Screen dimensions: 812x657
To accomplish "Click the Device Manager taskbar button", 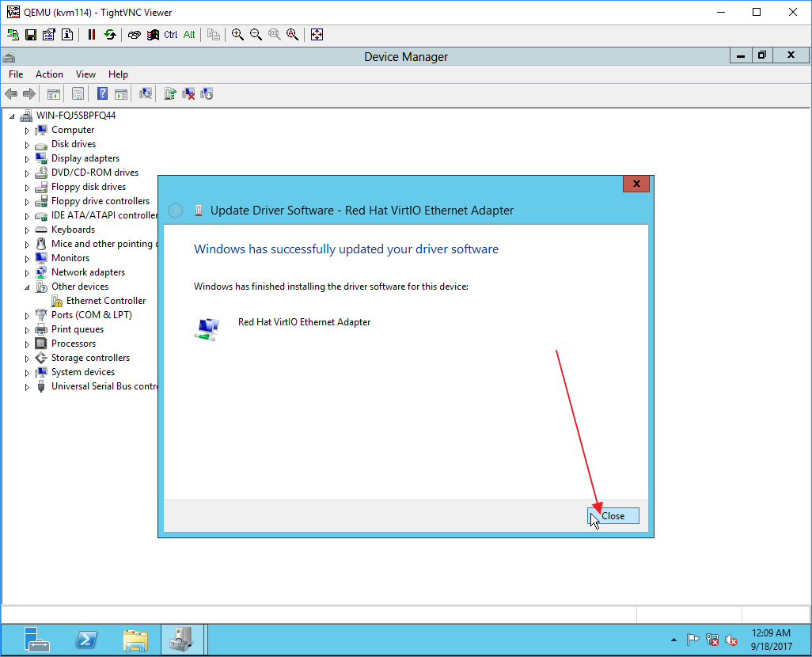I will (181, 640).
